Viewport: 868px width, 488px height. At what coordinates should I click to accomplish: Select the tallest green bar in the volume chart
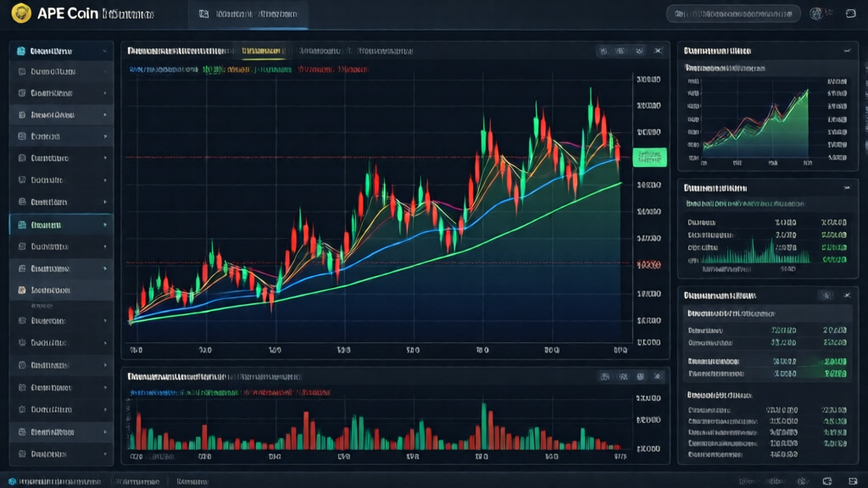tap(484, 426)
